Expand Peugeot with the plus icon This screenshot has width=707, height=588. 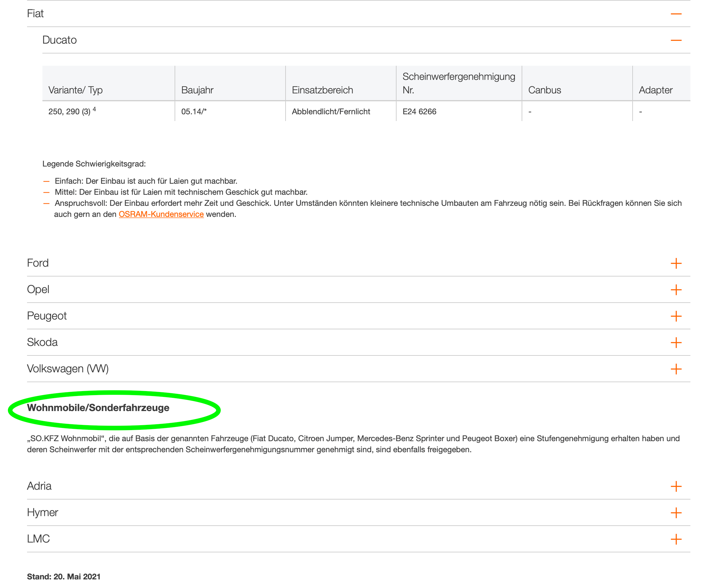coord(676,316)
